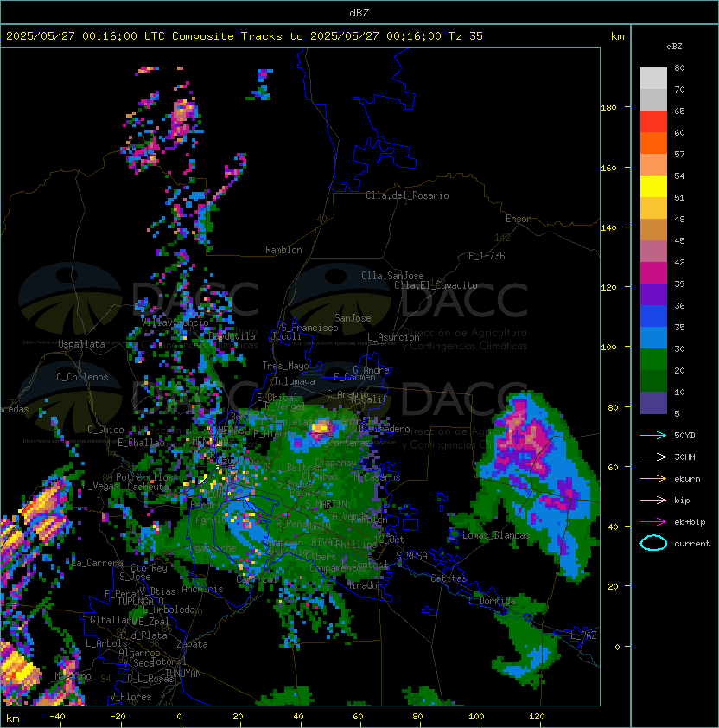The image size is (719, 728).
Task: Click the La_Carrera map label
Action: 98,563
